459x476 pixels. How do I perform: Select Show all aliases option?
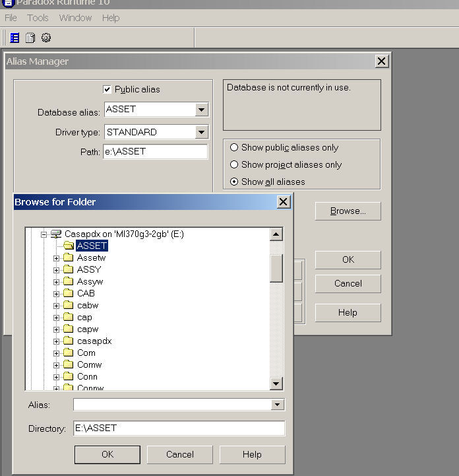pyautogui.click(x=234, y=182)
